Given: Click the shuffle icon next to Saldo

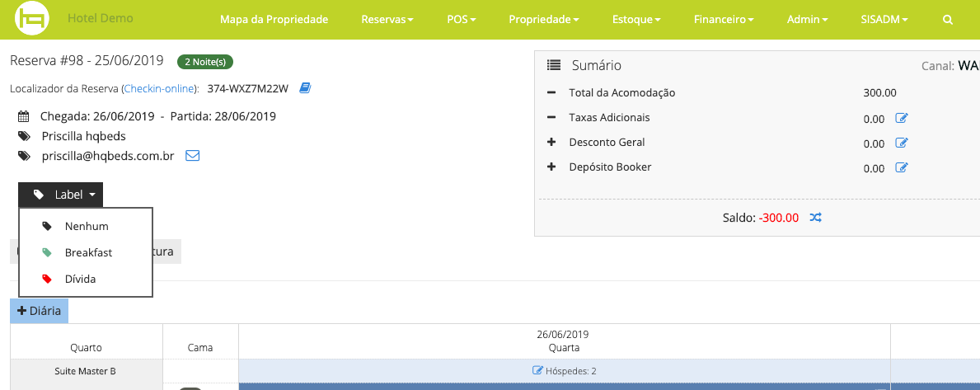Looking at the screenshot, I should 815,218.
